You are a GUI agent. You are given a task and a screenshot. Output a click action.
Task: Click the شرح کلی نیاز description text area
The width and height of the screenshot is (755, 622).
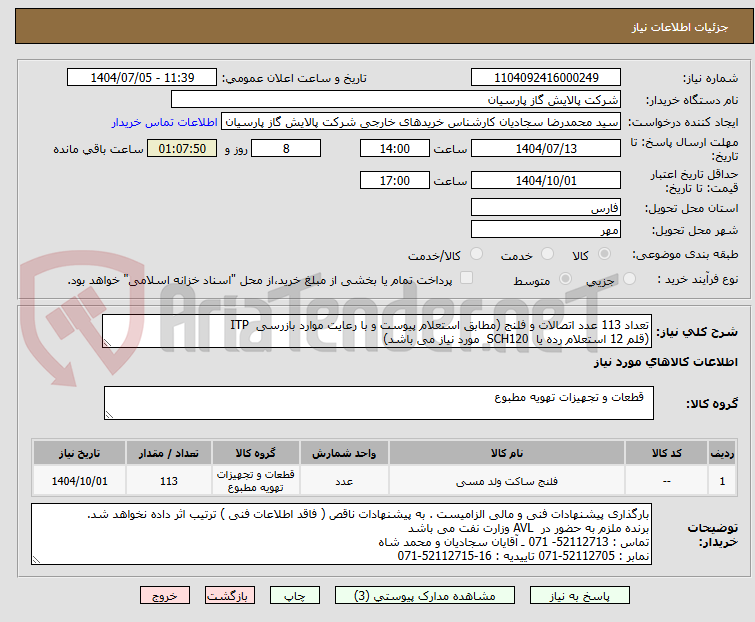point(377,331)
